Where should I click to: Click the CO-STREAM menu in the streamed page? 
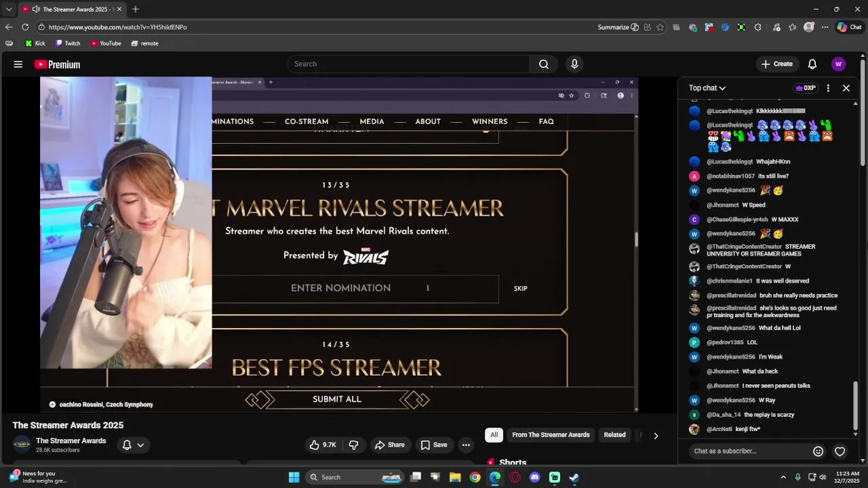pos(307,121)
